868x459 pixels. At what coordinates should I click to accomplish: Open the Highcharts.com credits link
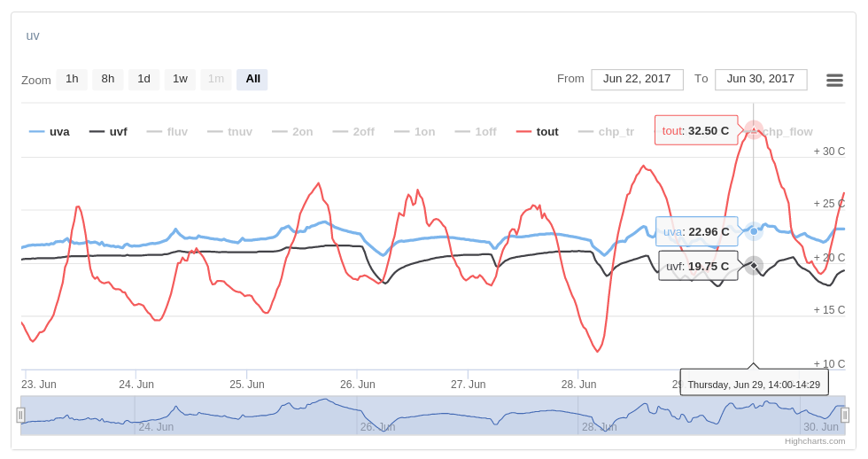(x=814, y=441)
